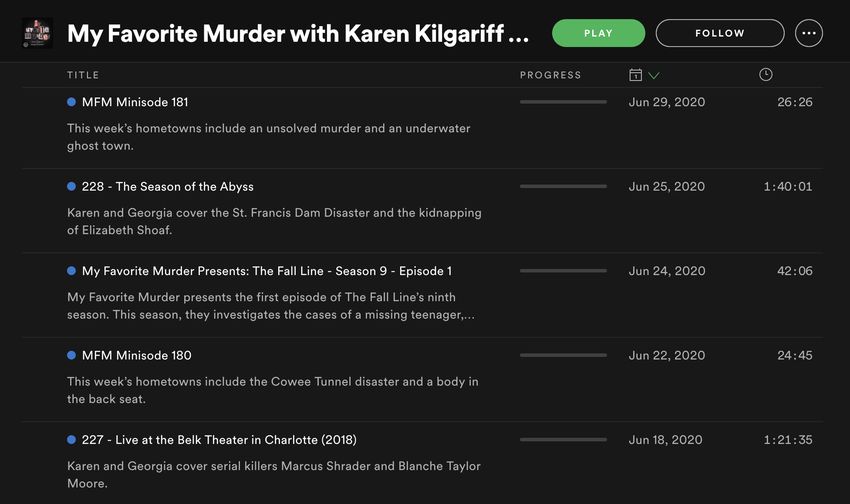Image resolution: width=850 pixels, height=504 pixels.
Task: Open the three-dots more options menu
Action: pyautogui.click(x=809, y=33)
